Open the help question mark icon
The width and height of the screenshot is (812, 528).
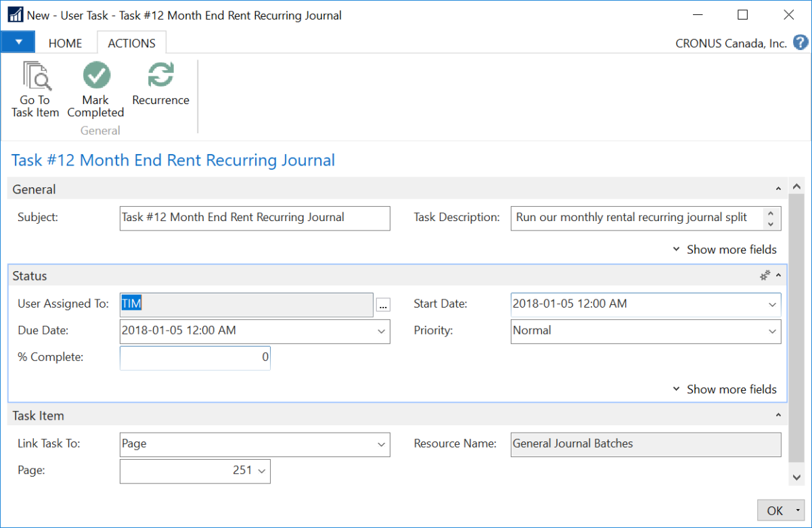point(800,43)
